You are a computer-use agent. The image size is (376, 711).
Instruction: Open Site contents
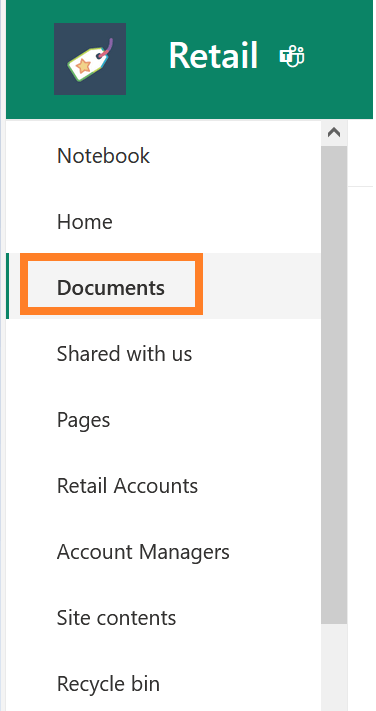[x=117, y=618]
